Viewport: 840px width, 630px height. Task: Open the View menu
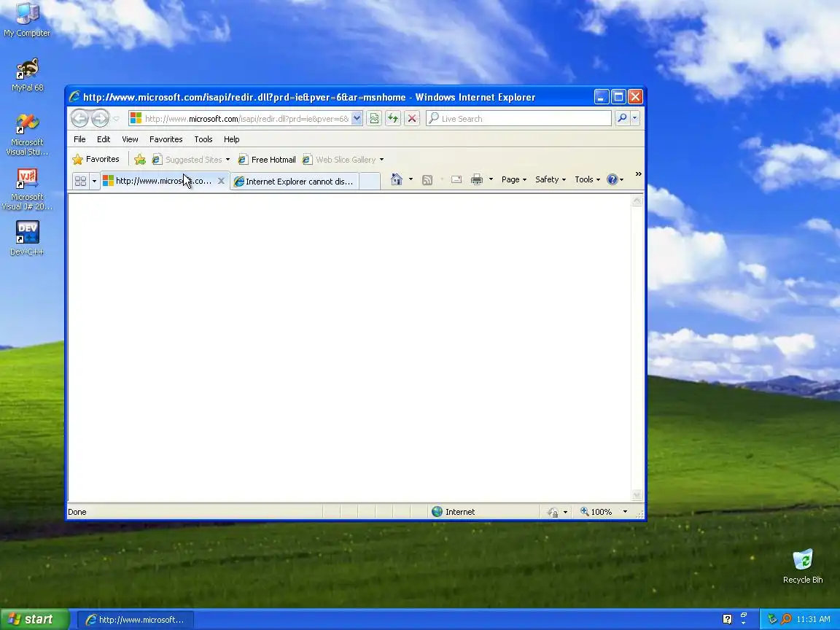(x=130, y=139)
